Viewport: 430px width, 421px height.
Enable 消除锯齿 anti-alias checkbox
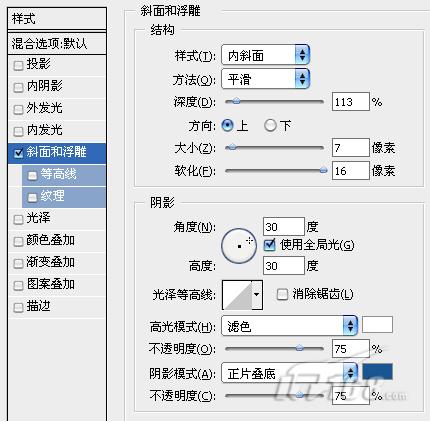(282, 294)
